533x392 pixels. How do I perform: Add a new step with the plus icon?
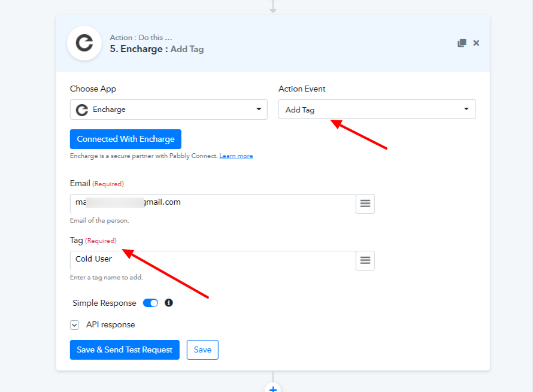coord(272,388)
